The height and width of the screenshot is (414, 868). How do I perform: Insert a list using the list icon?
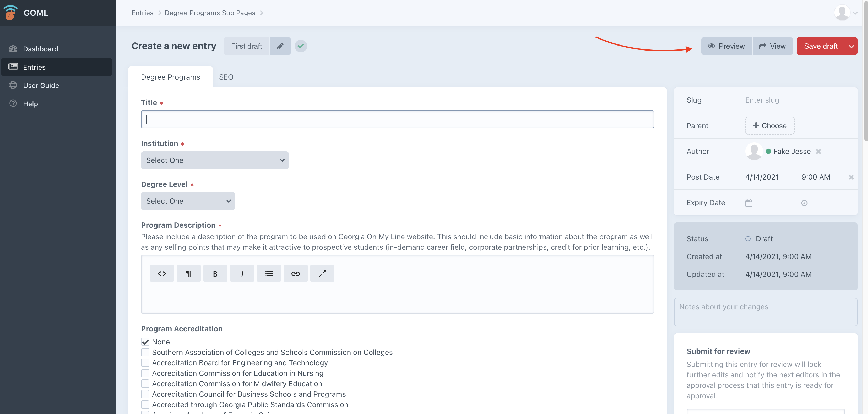[x=269, y=274]
